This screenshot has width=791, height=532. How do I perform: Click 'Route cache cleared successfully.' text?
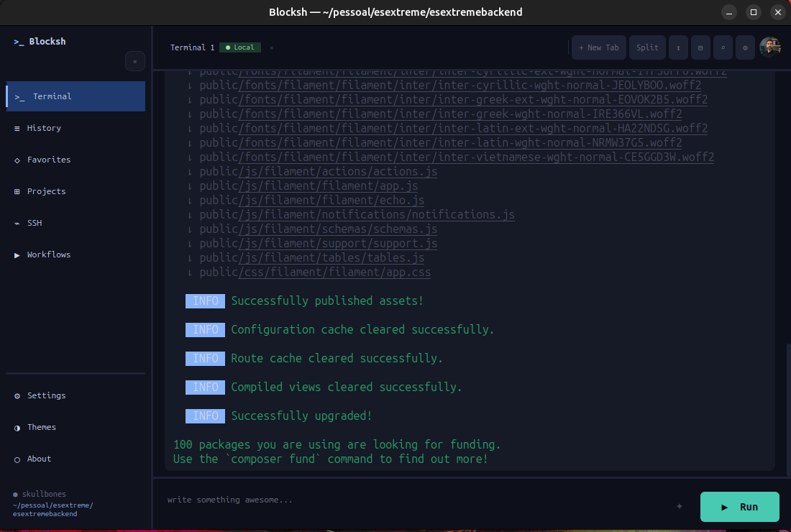[337, 359]
